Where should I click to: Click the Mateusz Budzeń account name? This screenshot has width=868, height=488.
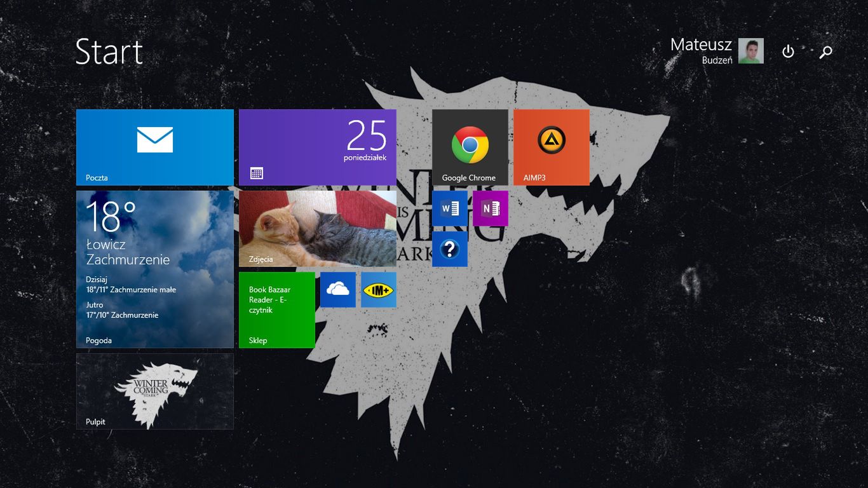tap(701, 51)
